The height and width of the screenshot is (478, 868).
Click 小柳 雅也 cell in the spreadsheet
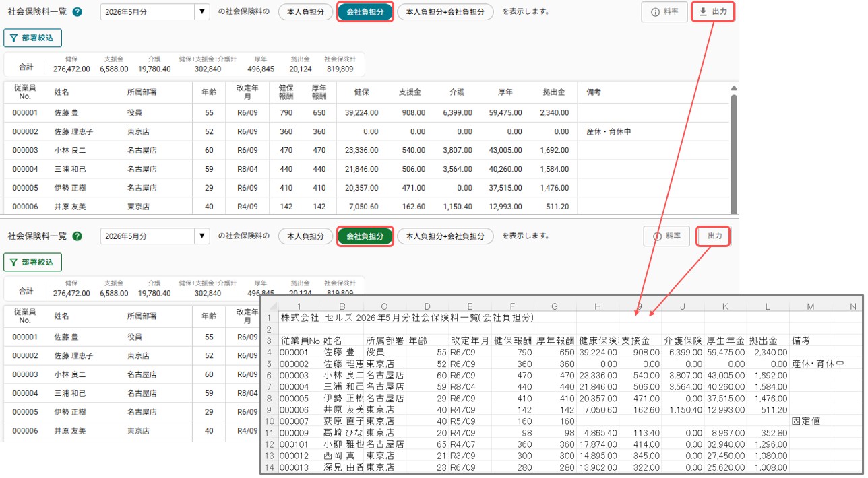tap(343, 444)
